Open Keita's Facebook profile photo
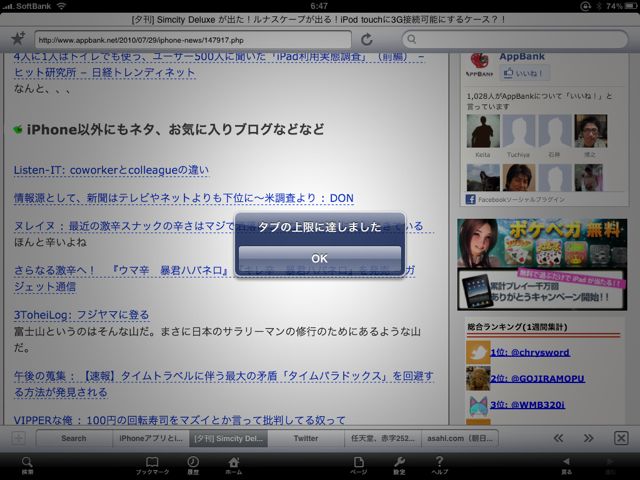 click(x=483, y=131)
